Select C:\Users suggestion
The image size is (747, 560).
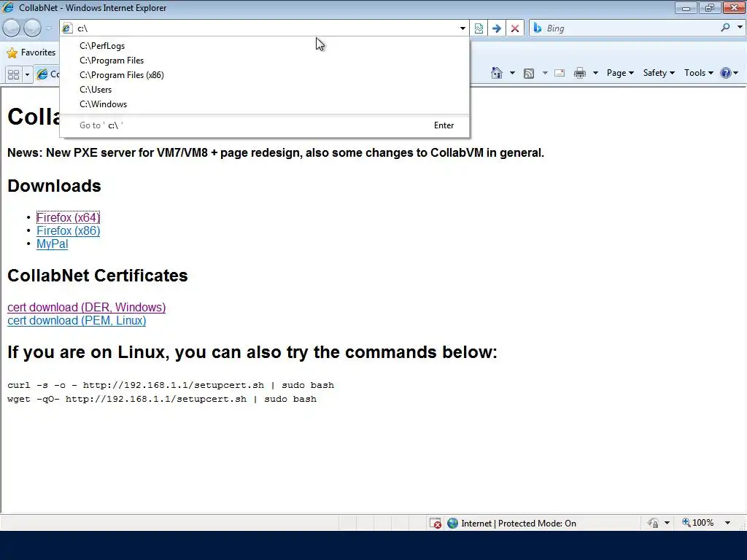pyautogui.click(x=264, y=90)
